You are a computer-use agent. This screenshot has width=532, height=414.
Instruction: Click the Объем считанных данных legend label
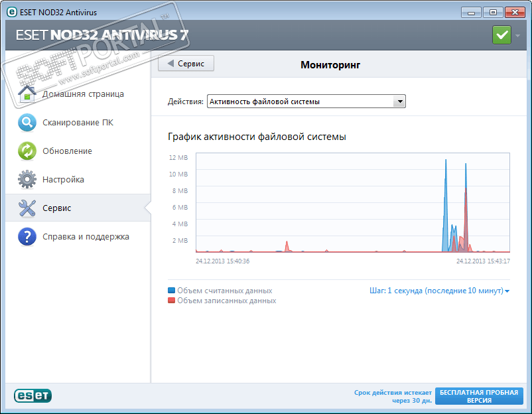[x=225, y=291]
